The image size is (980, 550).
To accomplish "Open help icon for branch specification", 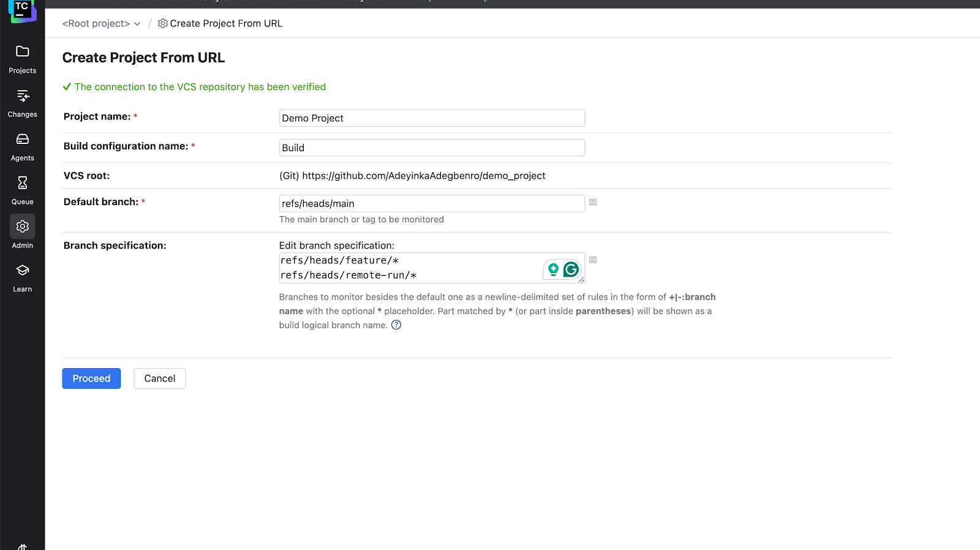I will (396, 325).
